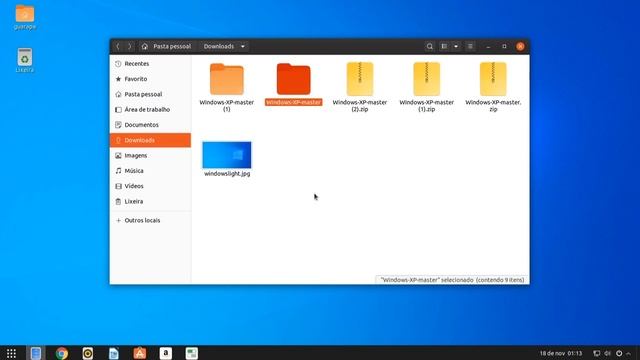Viewport: 640px width, 360px height.
Task: Select the Windows-XP-master.zip archive
Action: [x=493, y=87]
